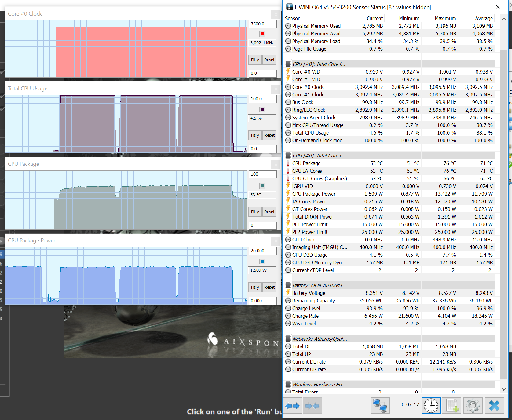Screen dimensions: 512x420
Task: Reset the Total CPU Usage graph
Action: coord(269,135)
